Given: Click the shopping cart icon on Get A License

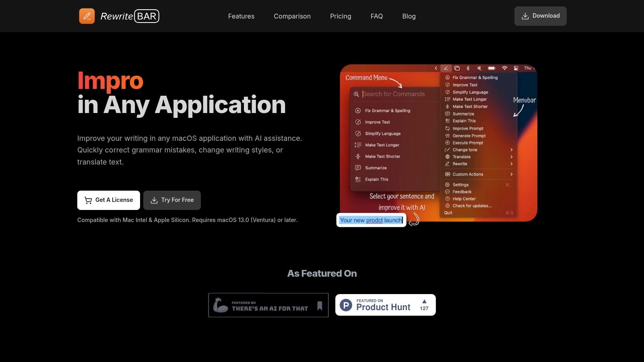Looking at the screenshot, I should [88, 200].
